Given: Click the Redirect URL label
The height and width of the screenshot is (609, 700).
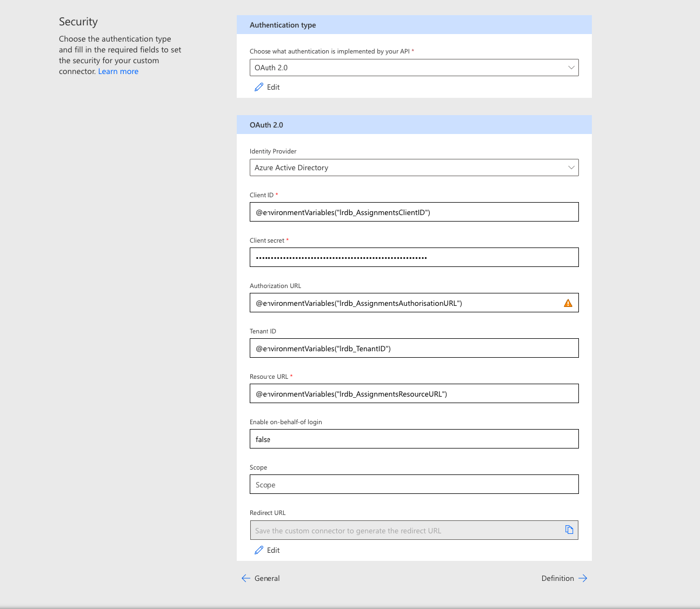Looking at the screenshot, I should 268,513.
